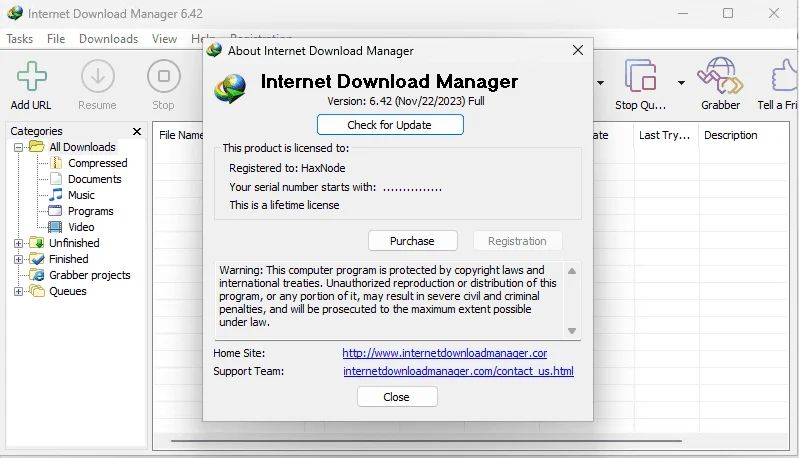Click the Finished folder icon
This screenshot has width=799, height=458.
37,259
